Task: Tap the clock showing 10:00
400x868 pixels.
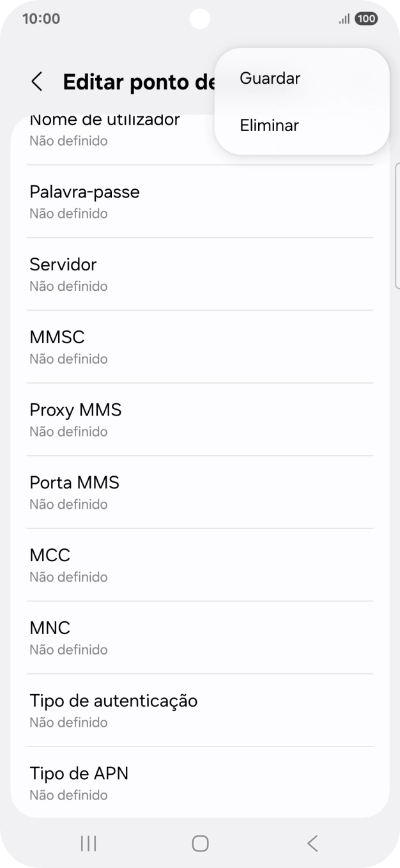Action: [x=41, y=19]
